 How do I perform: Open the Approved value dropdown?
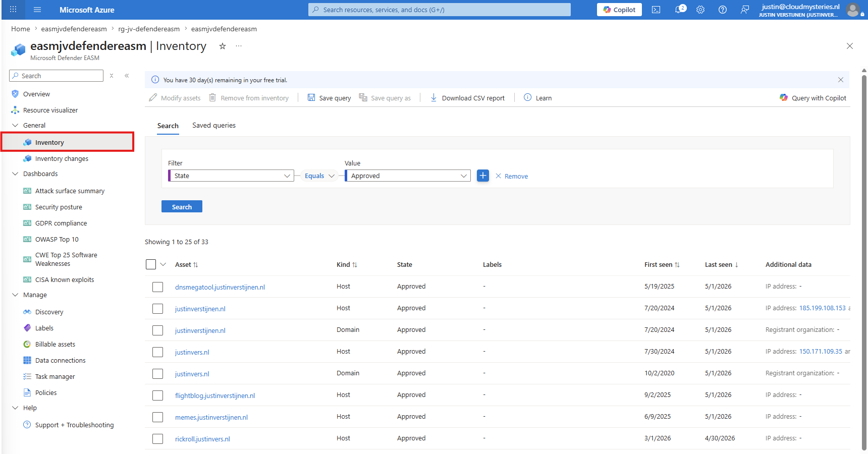point(408,176)
